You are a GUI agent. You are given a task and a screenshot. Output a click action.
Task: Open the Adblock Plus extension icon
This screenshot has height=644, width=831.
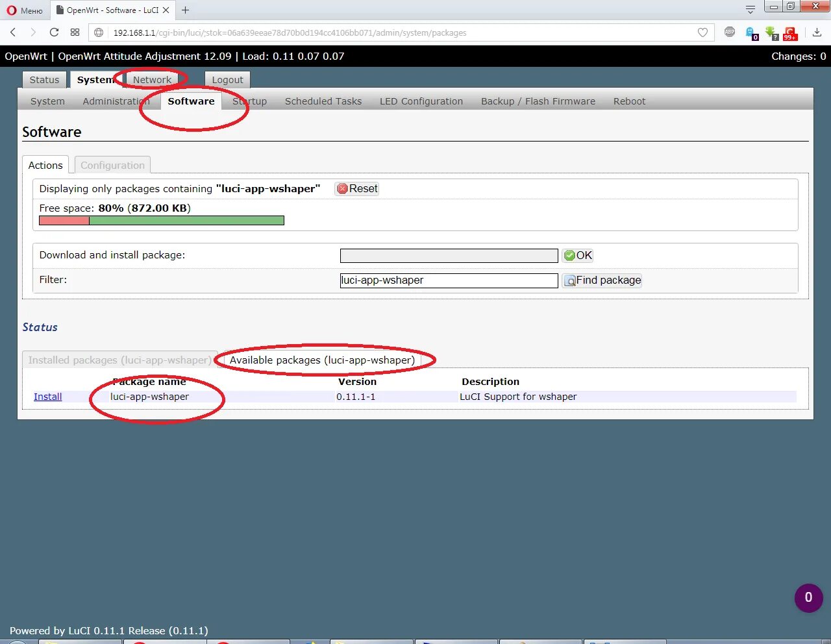[x=730, y=32]
